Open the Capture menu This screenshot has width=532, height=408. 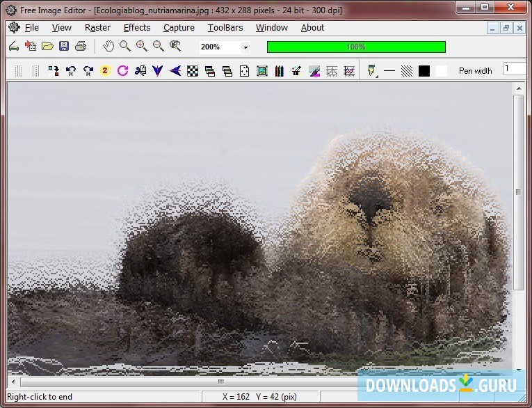click(x=179, y=28)
